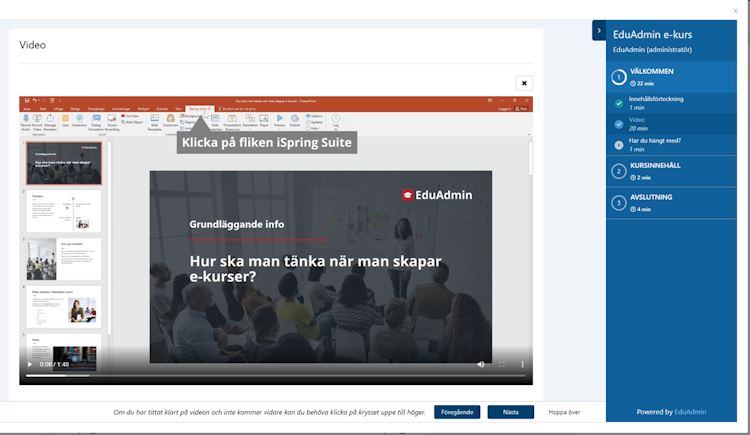Open the video's three-dot options menu
This screenshot has width=750, height=435.
coord(522,364)
